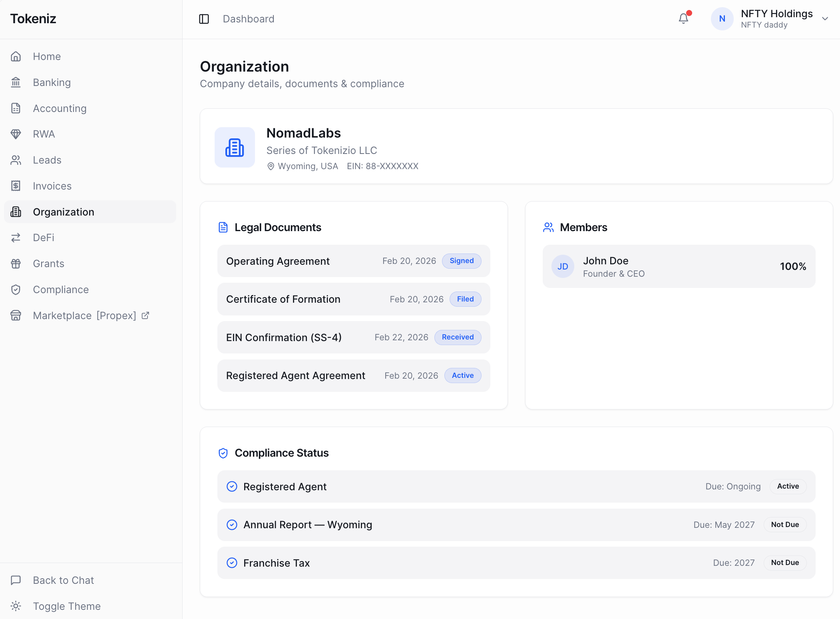Toggle the sidebar panel icon
840x619 pixels.
tap(204, 19)
